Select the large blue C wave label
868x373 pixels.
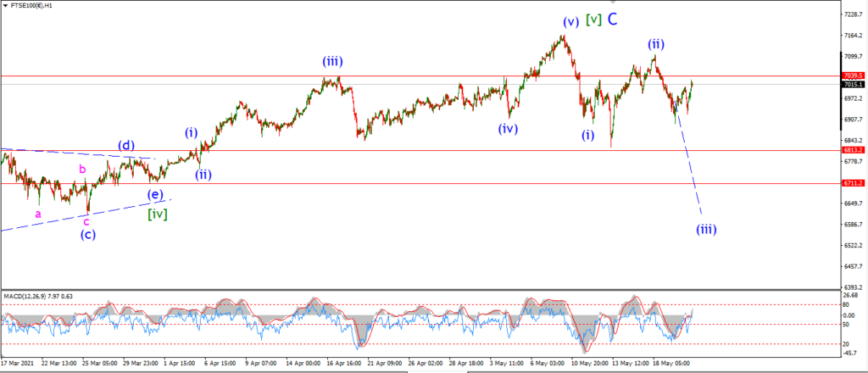coord(612,19)
